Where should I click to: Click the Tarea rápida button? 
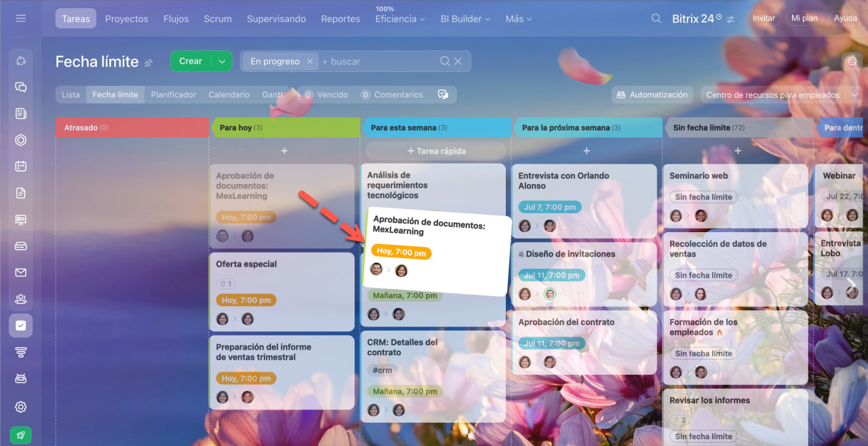coord(436,151)
